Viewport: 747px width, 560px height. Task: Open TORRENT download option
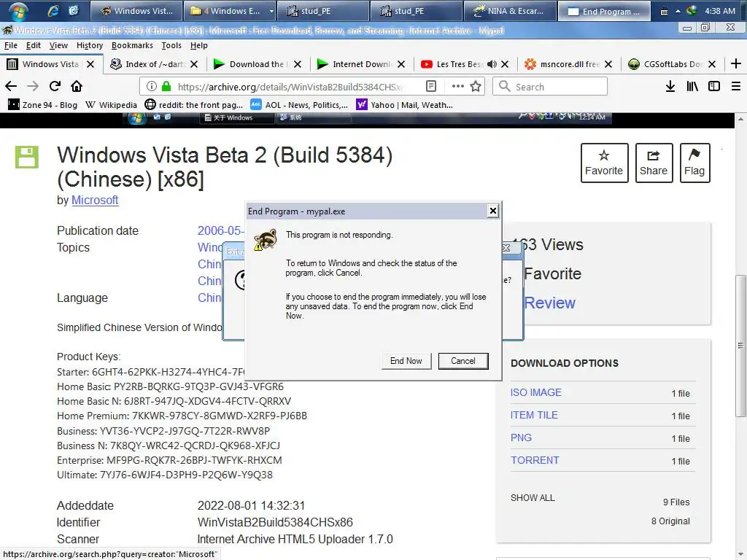pyautogui.click(x=535, y=460)
